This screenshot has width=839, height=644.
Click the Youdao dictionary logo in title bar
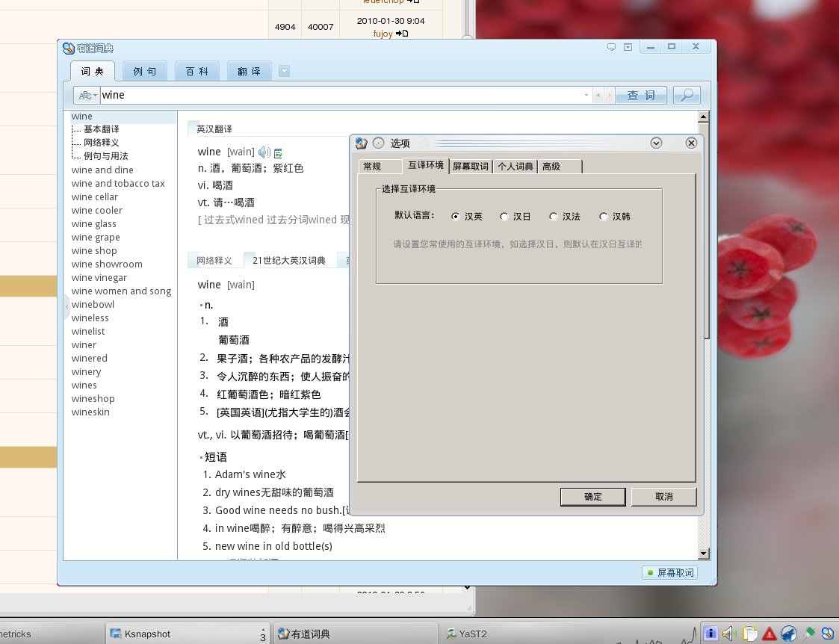[x=68, y=48]
